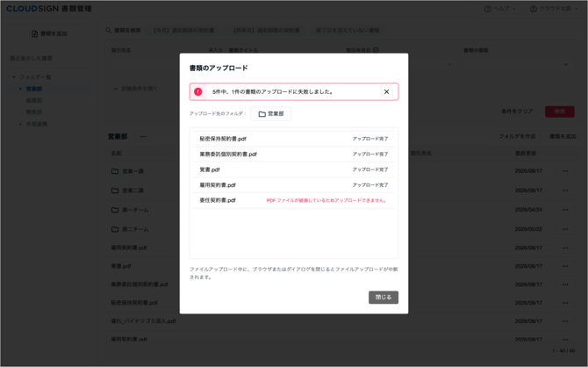Click アップロード完了 status for 覚書.pdf

point(370,169)
